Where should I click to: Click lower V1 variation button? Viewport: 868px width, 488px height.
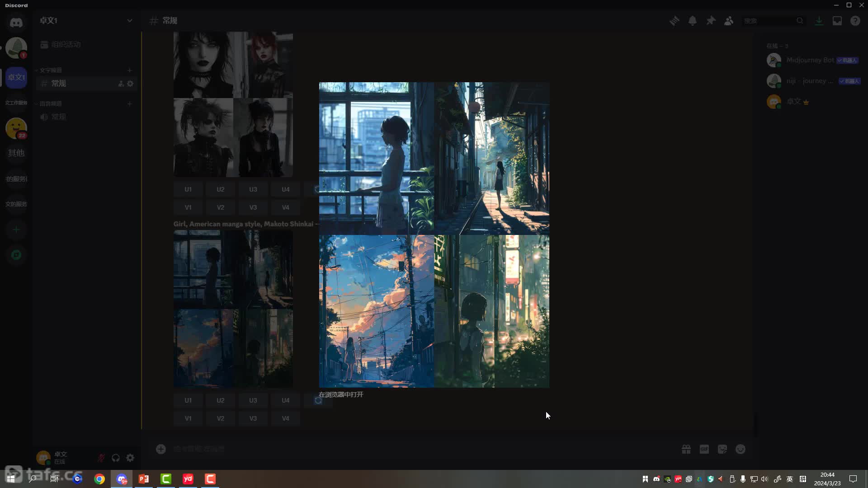[188, 418]
